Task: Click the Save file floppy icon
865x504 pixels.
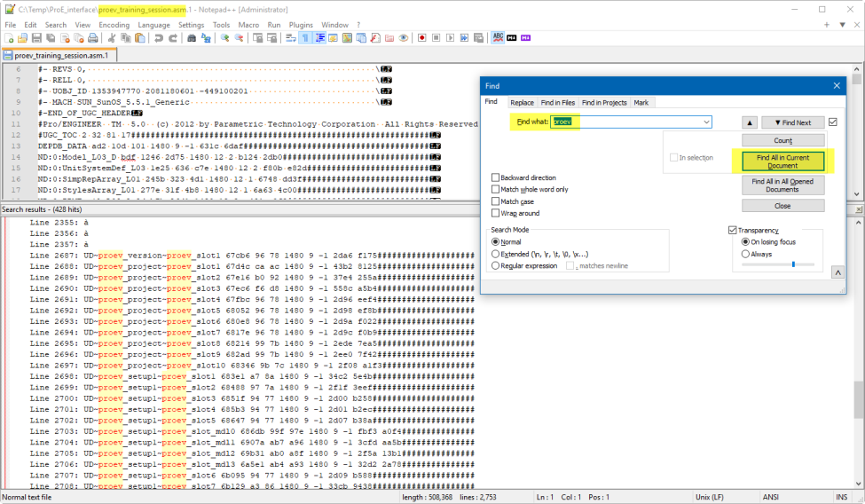Action: 36,38
